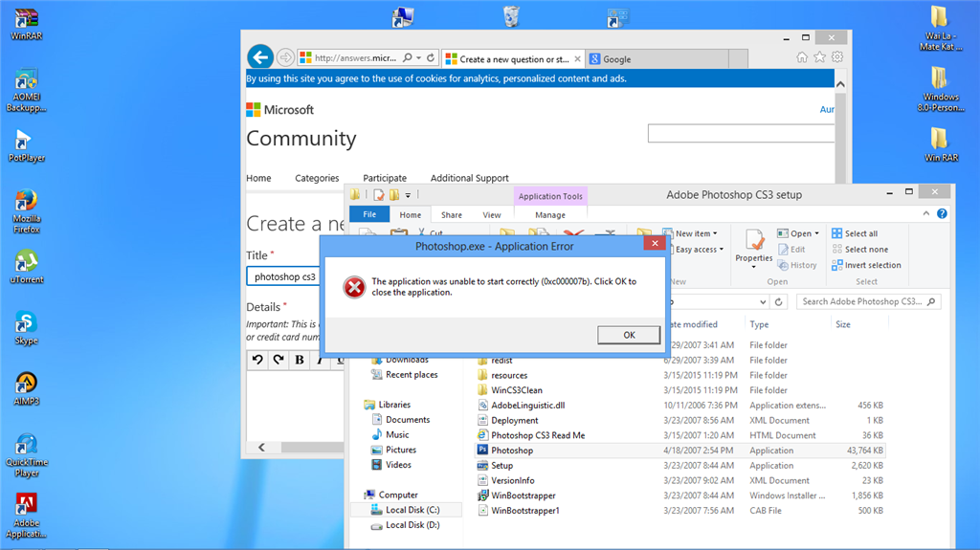Expand the Open button dropdown arrow

click(817, 233)
